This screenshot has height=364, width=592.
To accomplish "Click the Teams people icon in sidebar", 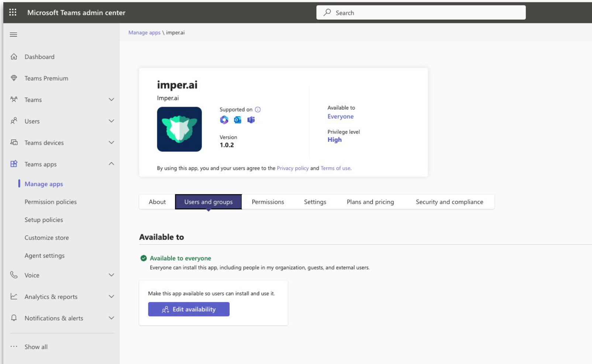I will [x=14, y=99].
